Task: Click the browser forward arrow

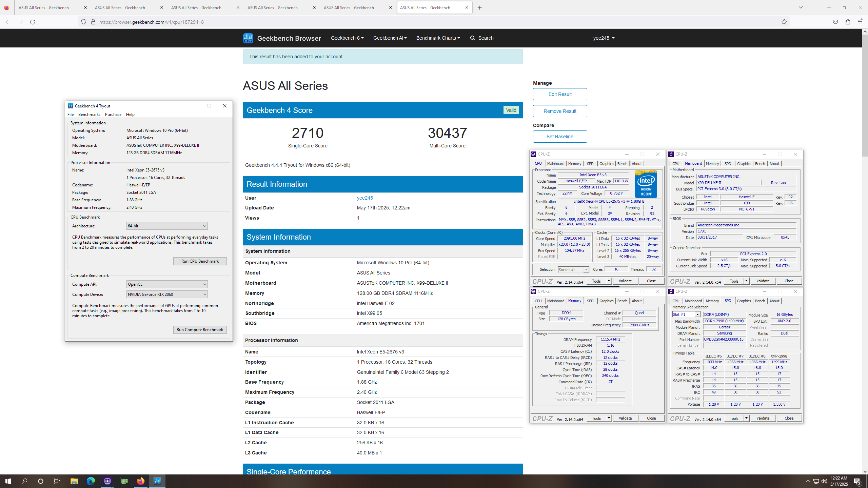Action: point(20,22)
